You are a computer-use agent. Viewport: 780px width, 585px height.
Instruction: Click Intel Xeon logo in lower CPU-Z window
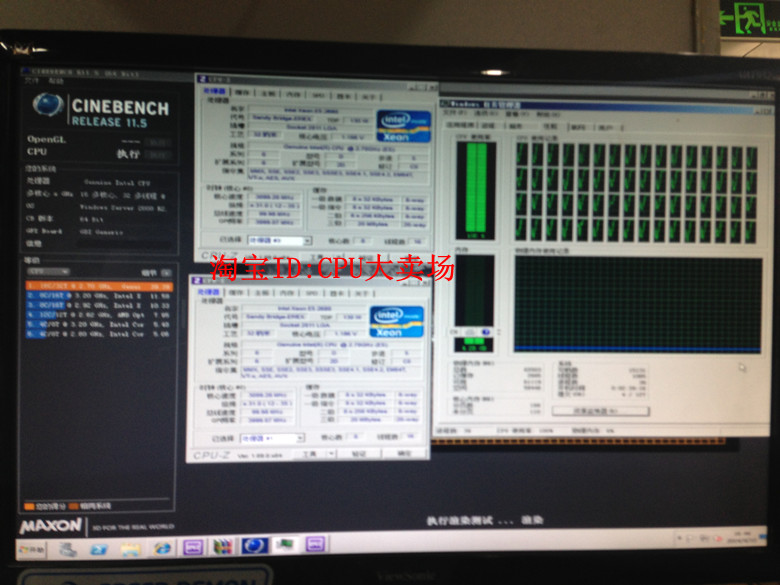click(396, 322)
